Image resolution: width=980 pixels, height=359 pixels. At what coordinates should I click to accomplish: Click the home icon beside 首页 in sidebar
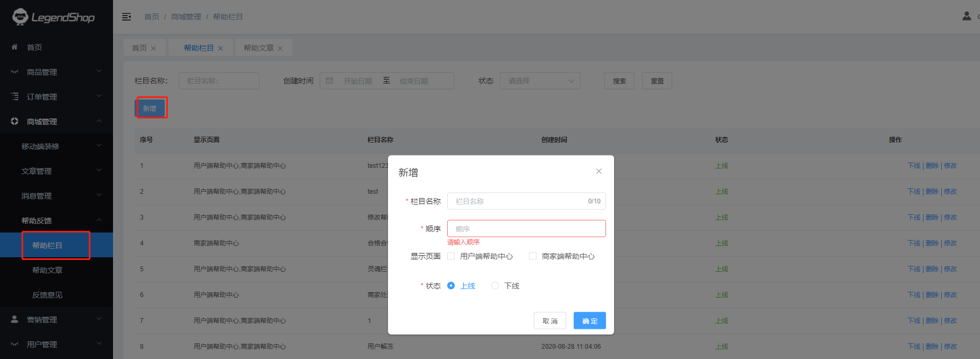[x=15, y=47]
